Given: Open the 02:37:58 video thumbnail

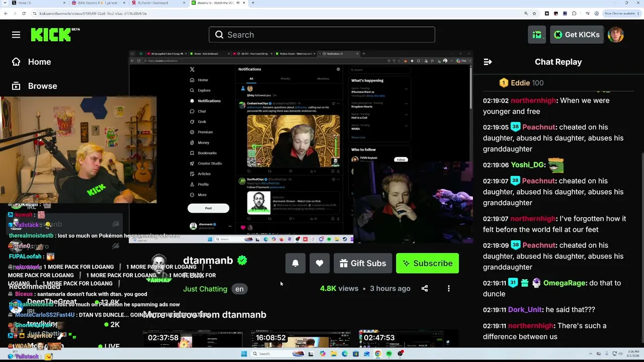Looking at the screenshot, I should 193,339.
